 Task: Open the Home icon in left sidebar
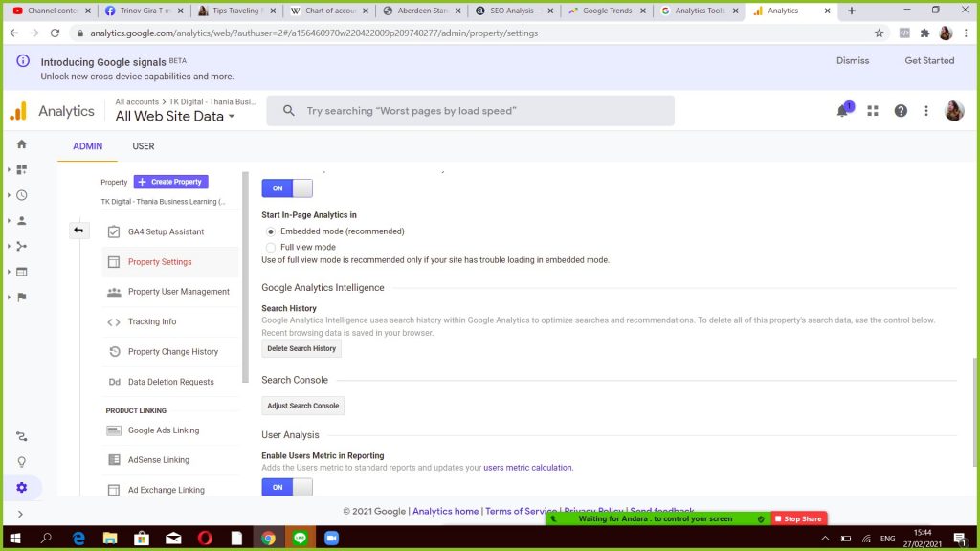coord(21,144)
